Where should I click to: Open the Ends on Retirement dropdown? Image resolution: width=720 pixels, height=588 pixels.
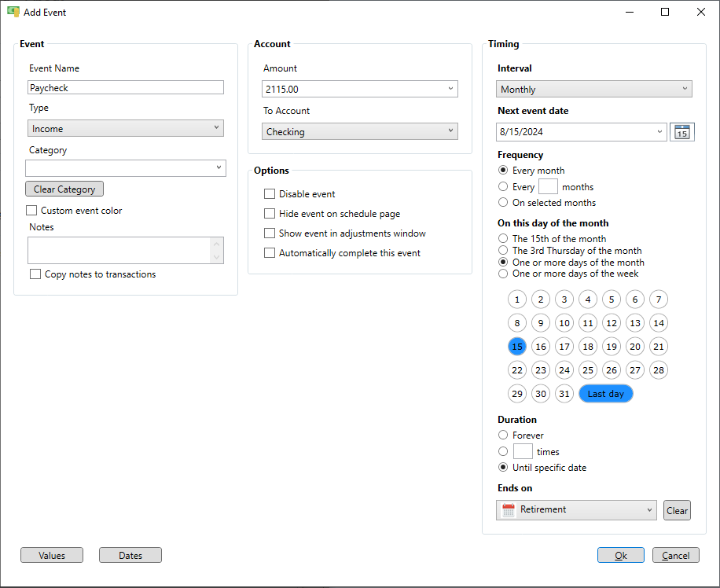click(576, 510)
